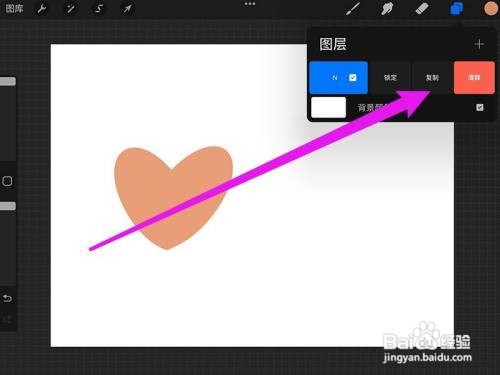Close the Layers panel via layers icon
500x375 pixels.
coord(456,9)
